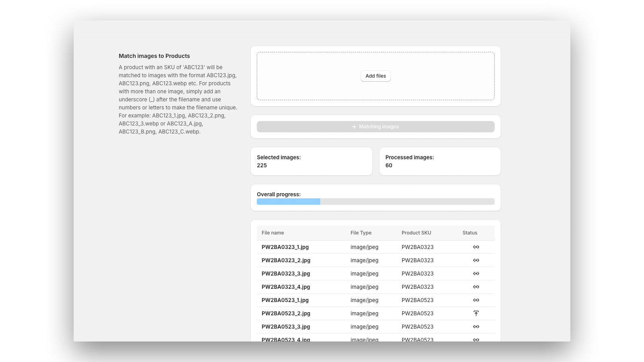Click the upload status icon for PW2BA0523_2.jpg
Screen dimensions: 644x362
click(476, 313)
